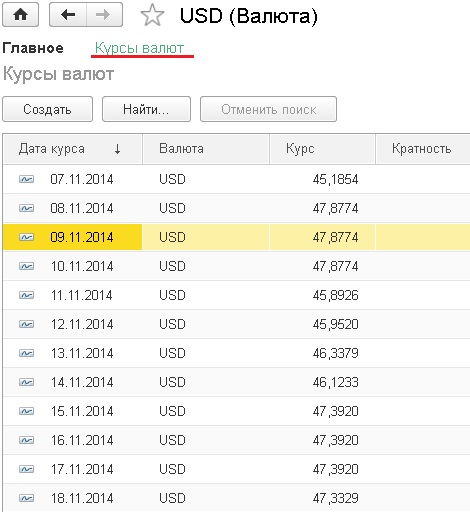Viewport: 470px width, 512px height.
Task: Click the record icon for 18.11.2014
Action: (26, 498)
